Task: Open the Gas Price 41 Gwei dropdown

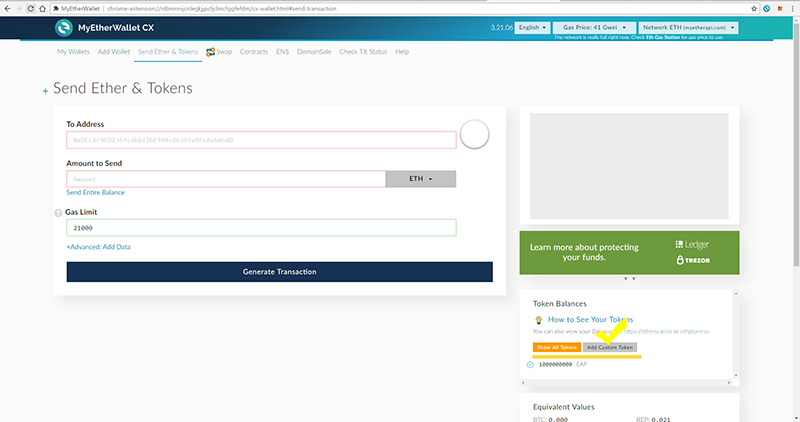Action: tap(594, 28)
